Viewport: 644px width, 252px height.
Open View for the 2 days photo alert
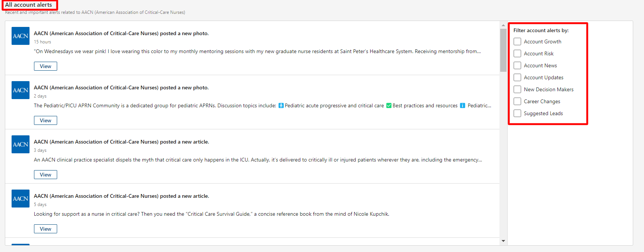[x=46, y=120]
